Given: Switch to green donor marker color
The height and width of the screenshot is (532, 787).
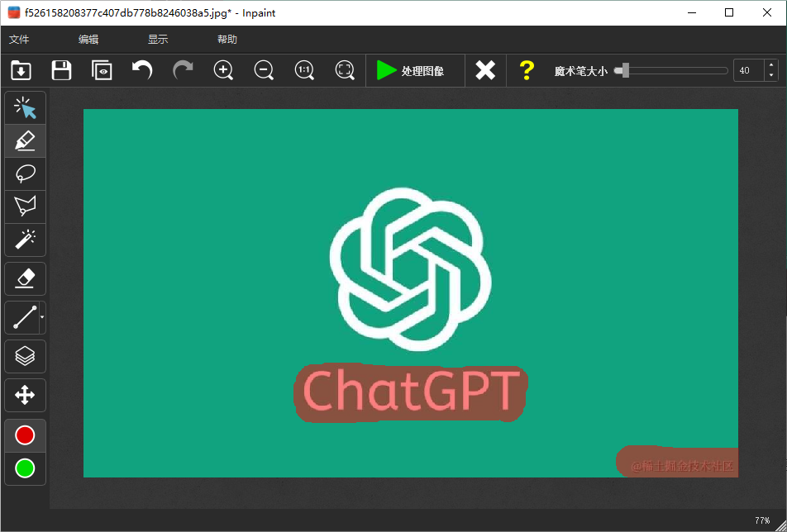Looking at the screenshot, I should pos(25,468).
